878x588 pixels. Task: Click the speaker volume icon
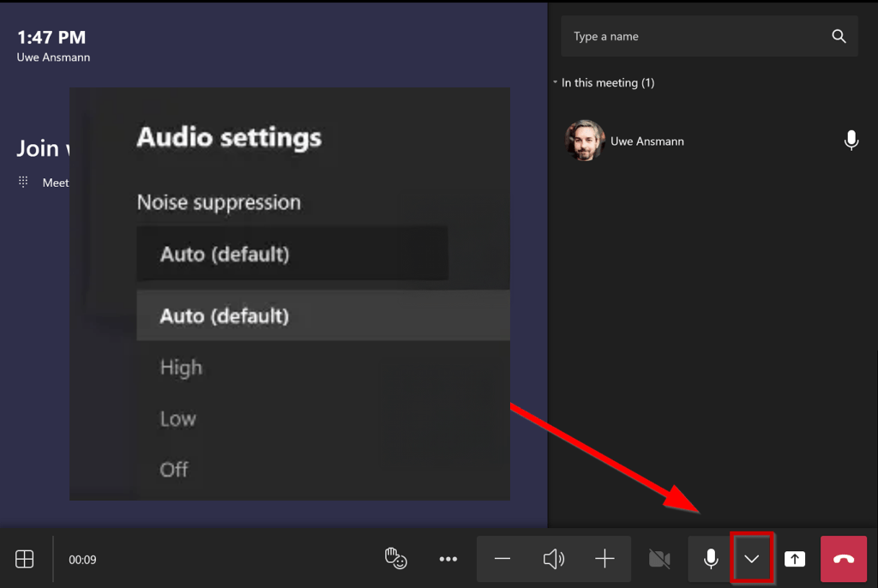point(554,560)
